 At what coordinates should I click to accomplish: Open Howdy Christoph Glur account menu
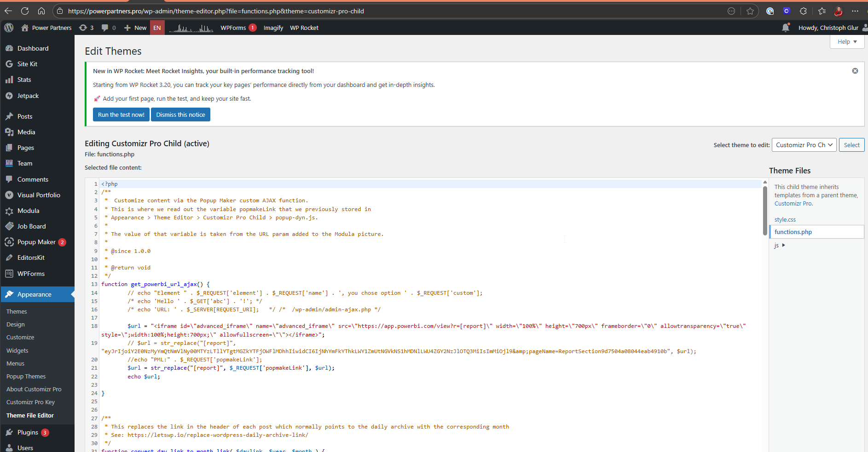(833, 28)
